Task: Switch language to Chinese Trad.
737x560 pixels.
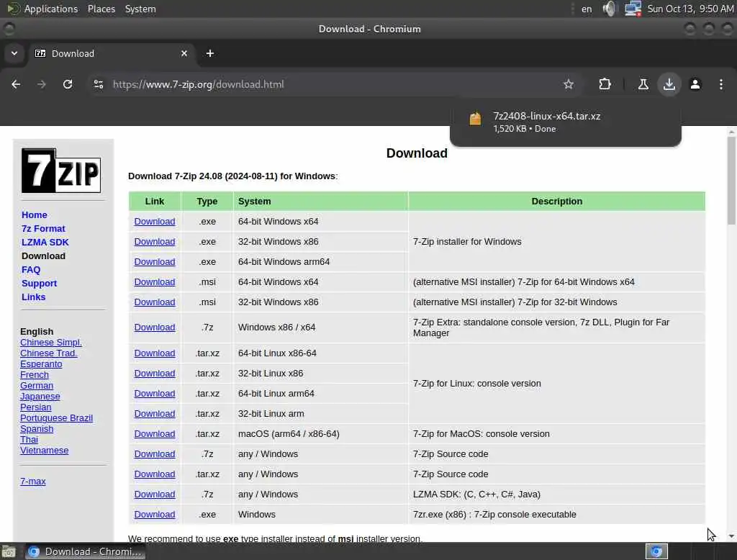Action: coord(48,353)
